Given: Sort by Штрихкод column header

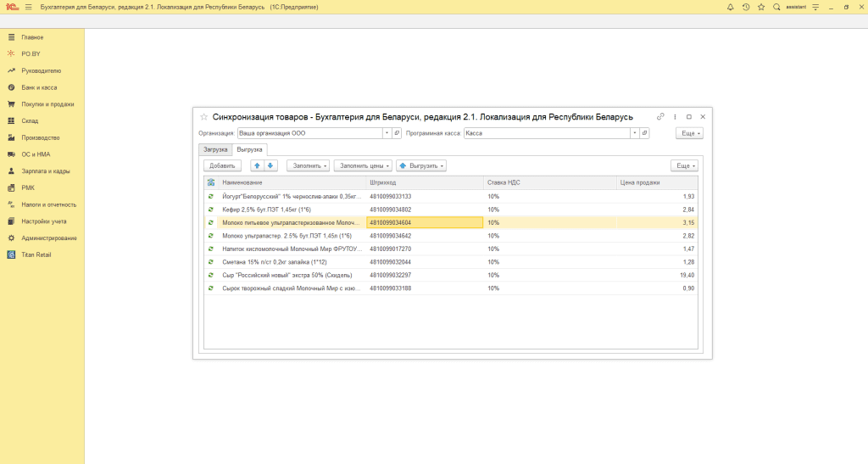Looking at the screenshot, I should (x=425, y=182).
